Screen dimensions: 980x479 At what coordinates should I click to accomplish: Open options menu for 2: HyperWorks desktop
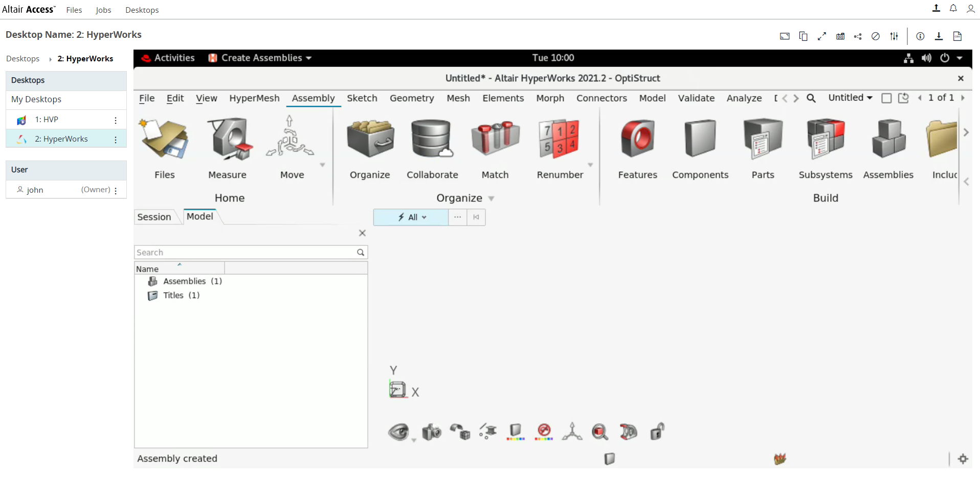[116, 140]
